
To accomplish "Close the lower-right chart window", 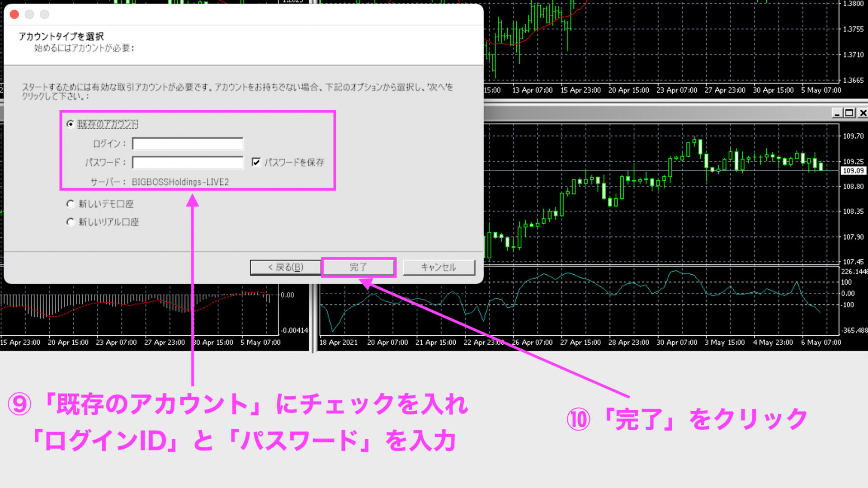I will click(863, 113).
